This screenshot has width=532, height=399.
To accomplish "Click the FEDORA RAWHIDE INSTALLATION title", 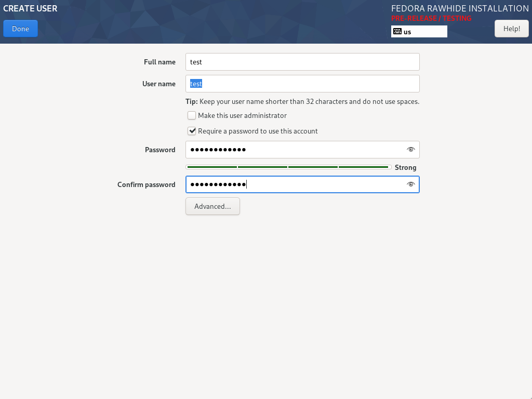I will [460, 8].
